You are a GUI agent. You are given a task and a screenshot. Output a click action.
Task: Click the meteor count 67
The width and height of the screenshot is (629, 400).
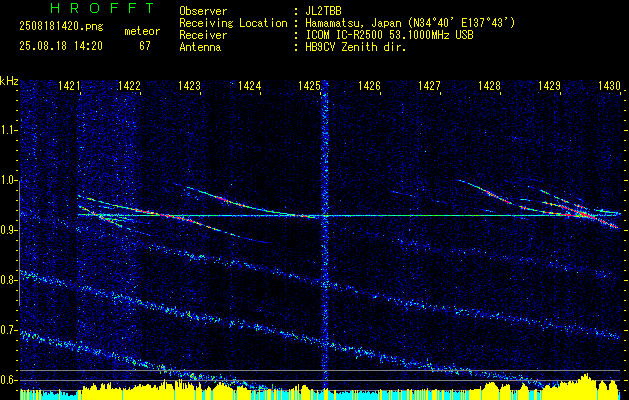pos(145,46)
